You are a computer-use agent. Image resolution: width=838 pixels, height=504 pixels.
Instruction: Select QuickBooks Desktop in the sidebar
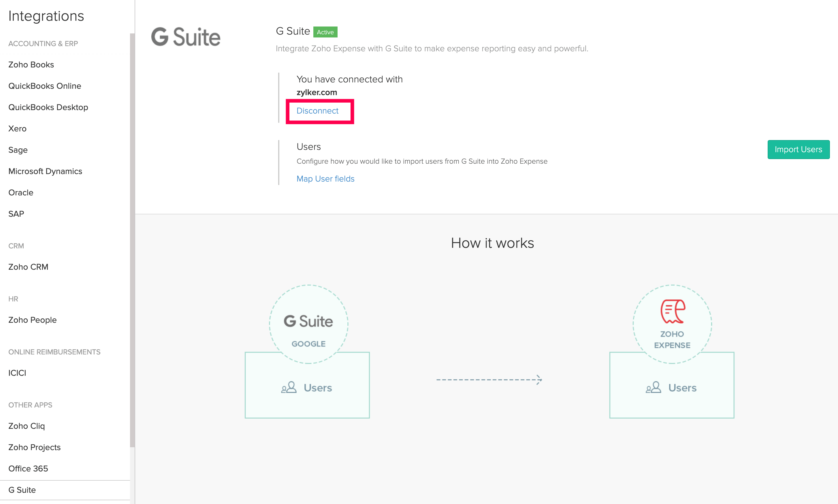pos(48,107)
